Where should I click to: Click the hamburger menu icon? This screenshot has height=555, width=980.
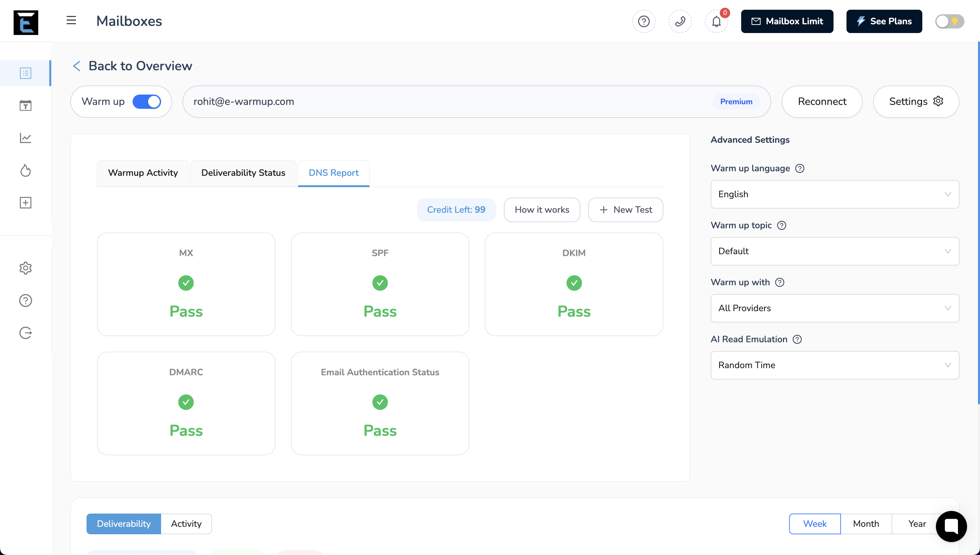(71, 21)
